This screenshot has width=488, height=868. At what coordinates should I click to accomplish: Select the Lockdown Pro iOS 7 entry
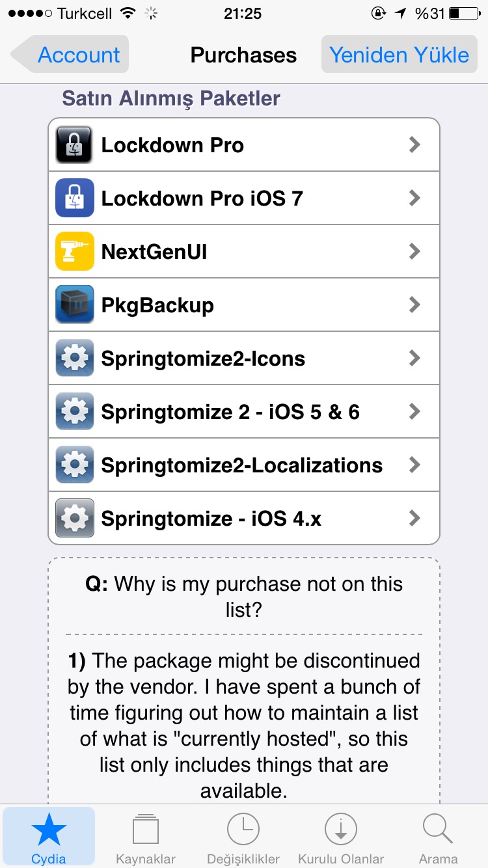(x=244, y=198)
